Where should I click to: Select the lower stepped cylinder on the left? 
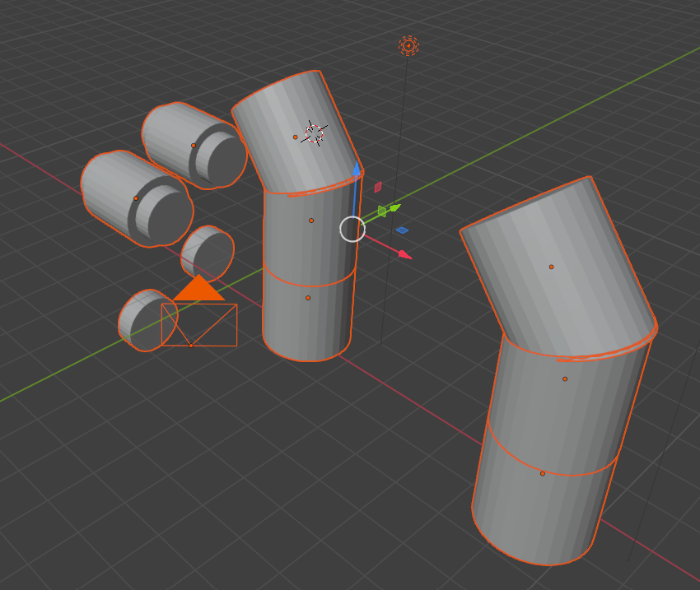[137, 198]
